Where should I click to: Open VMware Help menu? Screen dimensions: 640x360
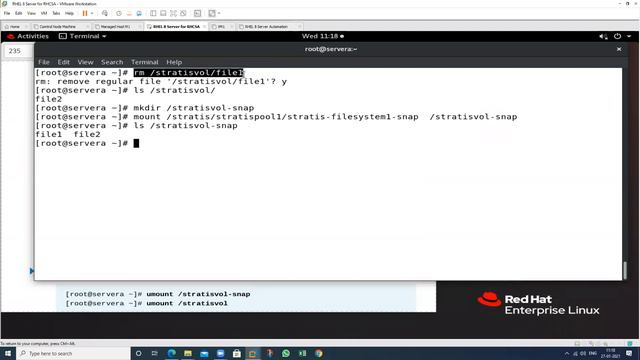[69, 13]
